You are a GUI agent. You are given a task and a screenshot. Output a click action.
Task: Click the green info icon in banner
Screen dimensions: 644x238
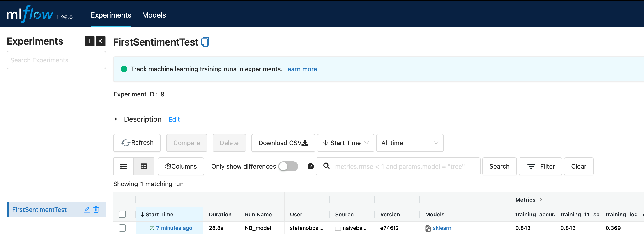[124, 69]
